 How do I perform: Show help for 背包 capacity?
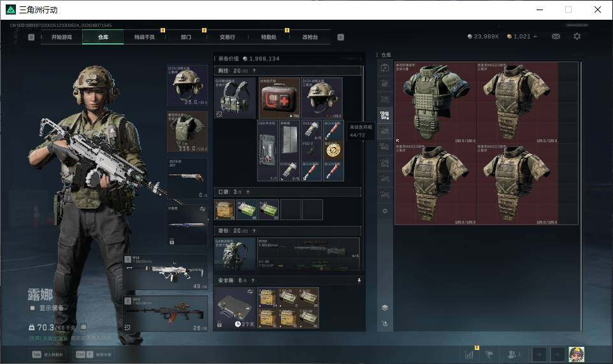[254, 231]
